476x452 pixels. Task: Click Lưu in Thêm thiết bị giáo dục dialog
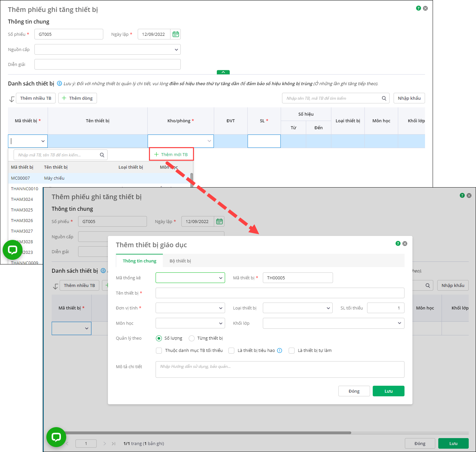click(x=388, y=391)
